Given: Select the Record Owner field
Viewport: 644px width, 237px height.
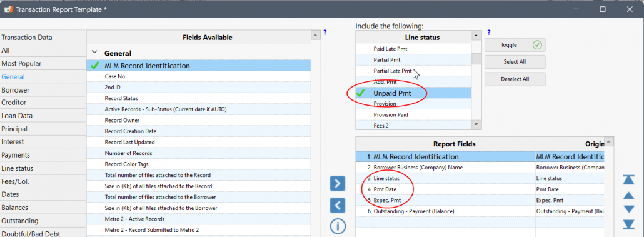Looking at the screenshot, I should pyautogui.click(x=199, y=120).
